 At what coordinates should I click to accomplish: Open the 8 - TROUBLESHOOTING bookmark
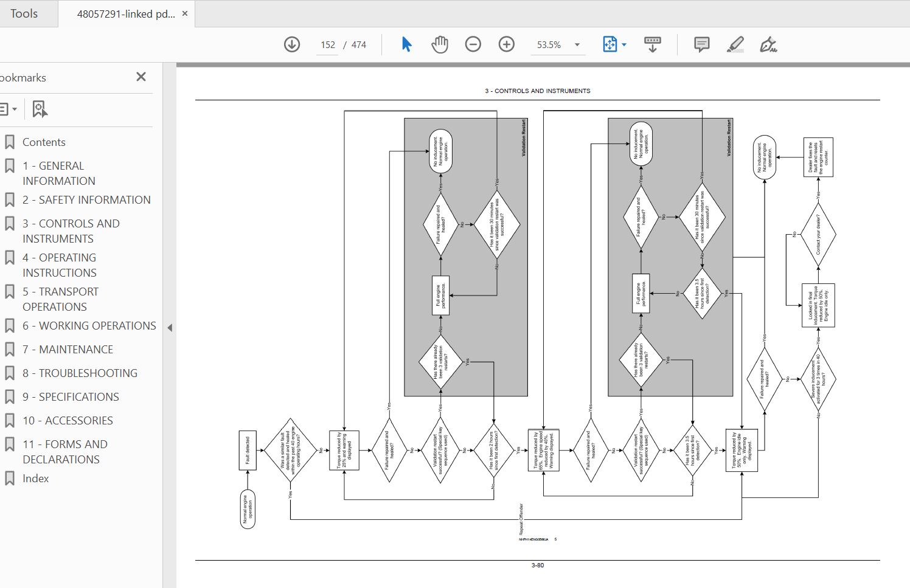(80, 373)
